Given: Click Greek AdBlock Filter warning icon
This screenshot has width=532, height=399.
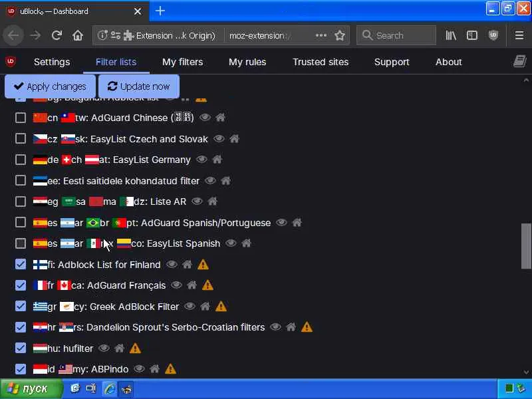Looking at the screenshot, I should coord(221,307).
